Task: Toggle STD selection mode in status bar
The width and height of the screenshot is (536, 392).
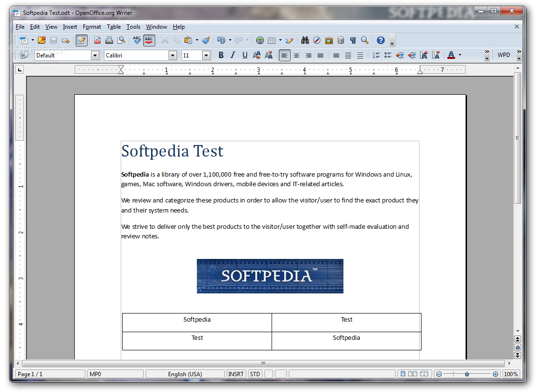Action: pyautogui.click(x=255, y=374)
